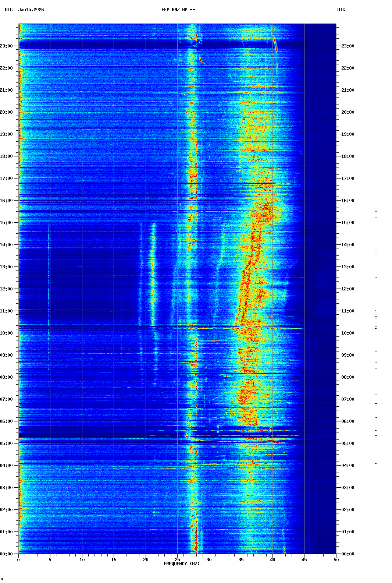Click the Jan15,2026 date label
Image resolution: width=392 pixels, height=583 pixels.
[x=31, y=10]
